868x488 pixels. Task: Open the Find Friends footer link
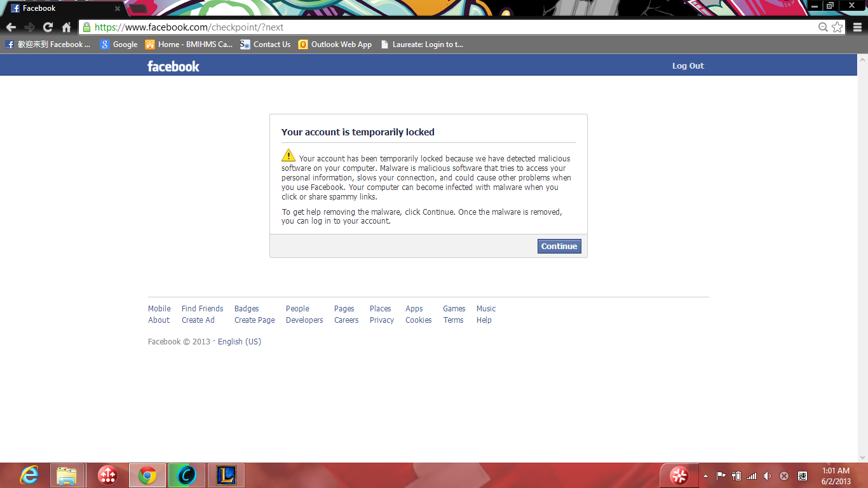pos(203,309)
